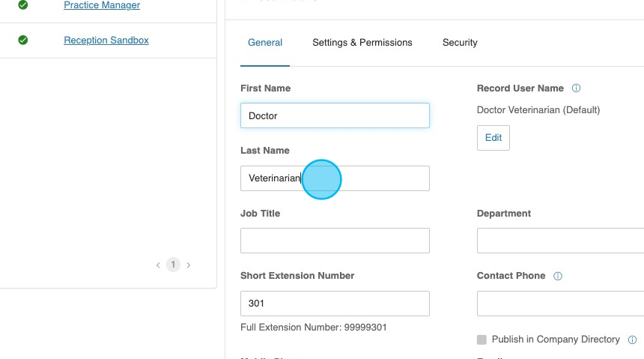Viewport: 644px width, 359px height.
Task: Go to the next page of the list
Action: pyautogui.click(x=189, y=265)
